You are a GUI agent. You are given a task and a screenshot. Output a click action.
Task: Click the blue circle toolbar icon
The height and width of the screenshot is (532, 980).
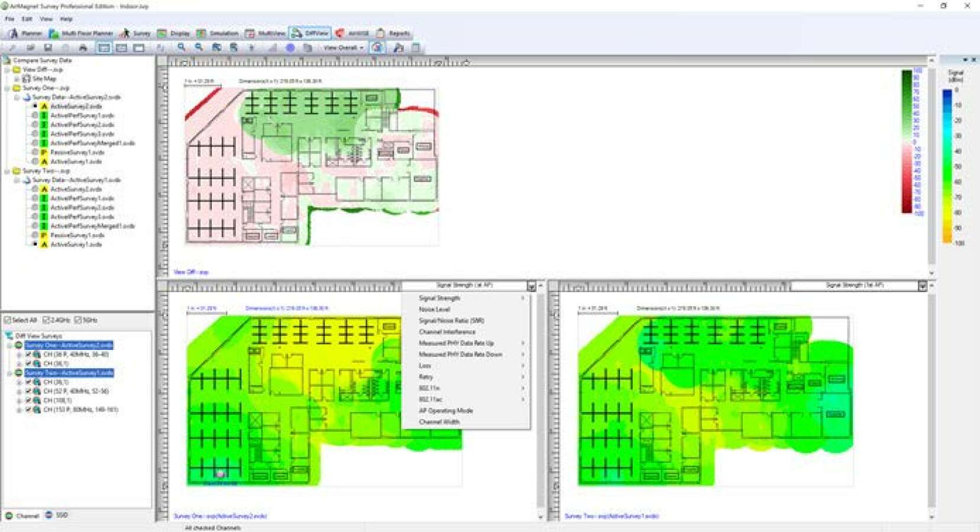coord(290,48)
